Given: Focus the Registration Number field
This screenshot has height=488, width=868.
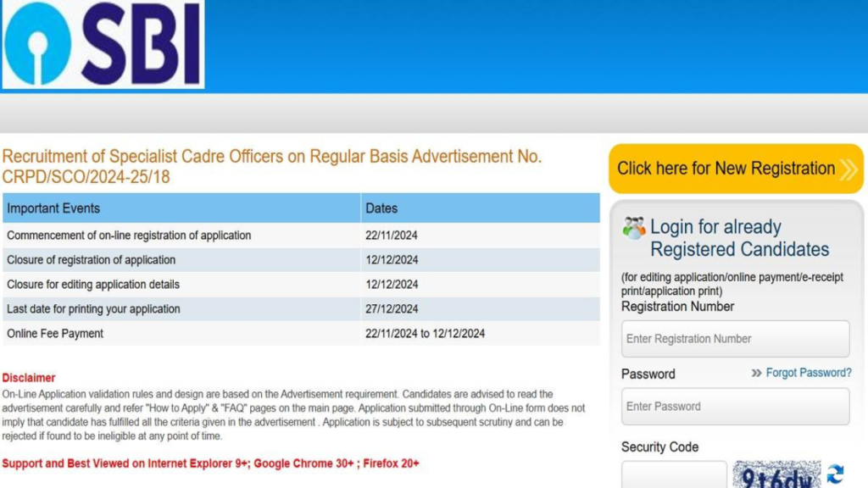Looking at the screenshot, I should pyautogui.click(x=735, y=339).
